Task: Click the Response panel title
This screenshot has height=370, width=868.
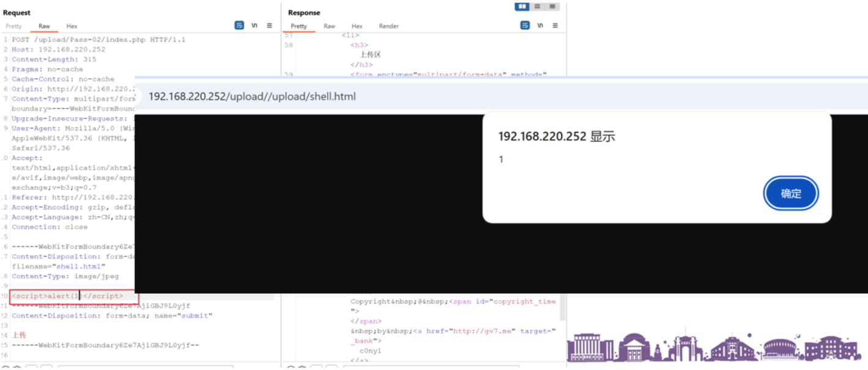Action: click(x=304, y=12)
